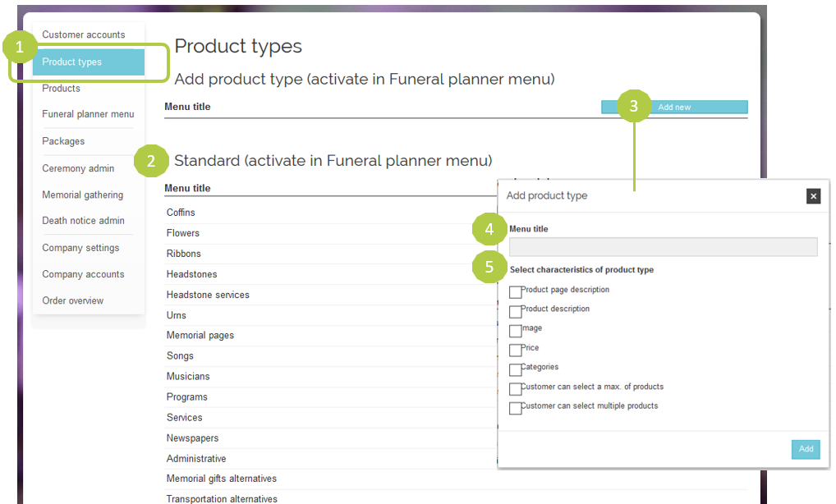The image size is (836, 504).
Task: Select the Categories checkbox
Action: click(516, 370)
